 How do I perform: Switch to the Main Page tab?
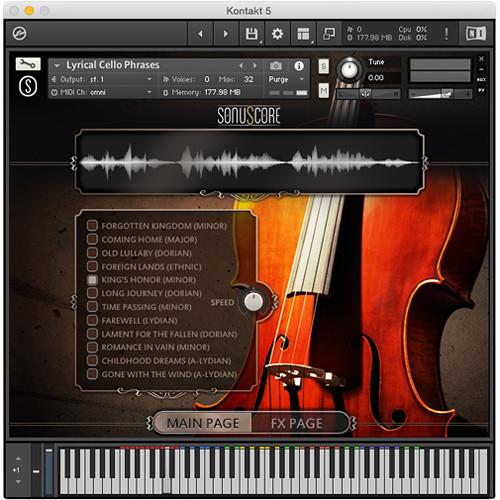(203, 423)
